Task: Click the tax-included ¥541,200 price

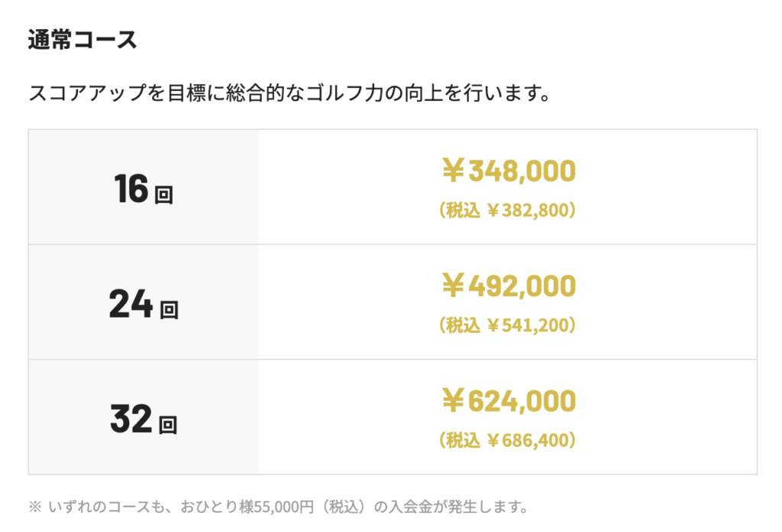Action: 507,326
